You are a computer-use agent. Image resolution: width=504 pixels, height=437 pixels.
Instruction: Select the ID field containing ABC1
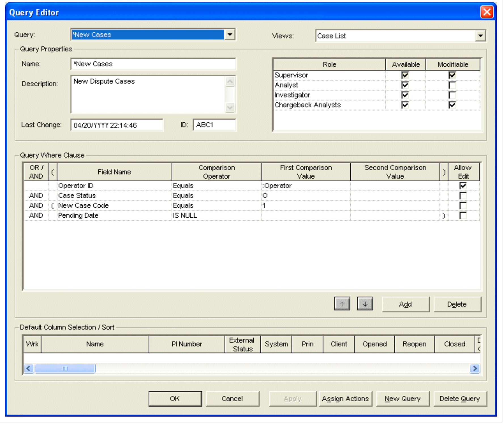pos(214,125)
